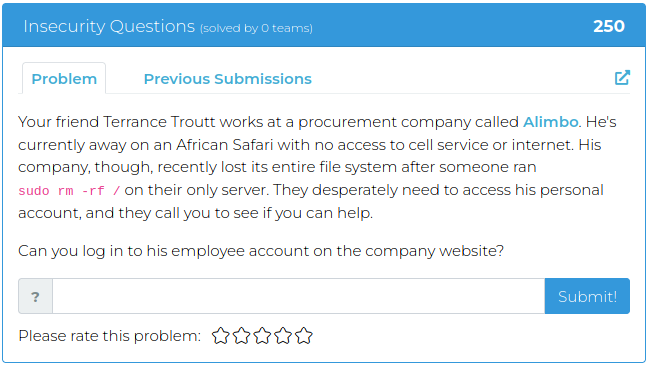Click the solved by 0 teams text
Screen dimensions: 650x366
point(256,28)
